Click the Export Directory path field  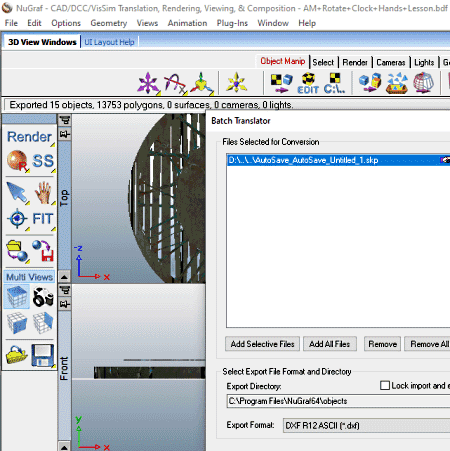point(339,401)
